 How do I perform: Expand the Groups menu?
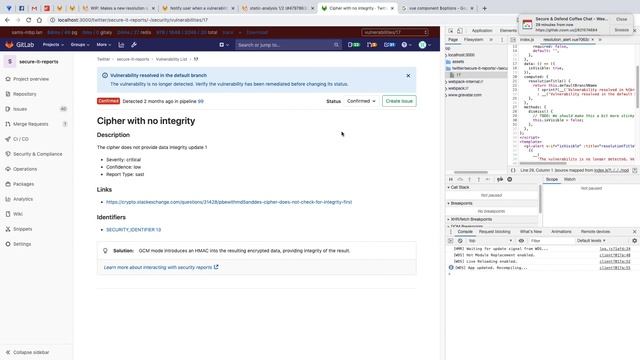coord(80,45)
